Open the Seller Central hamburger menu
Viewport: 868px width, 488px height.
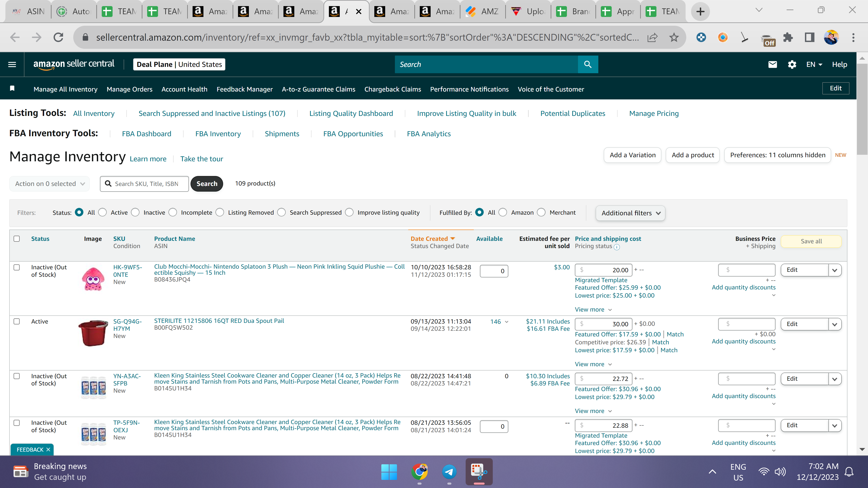(12, 64)
